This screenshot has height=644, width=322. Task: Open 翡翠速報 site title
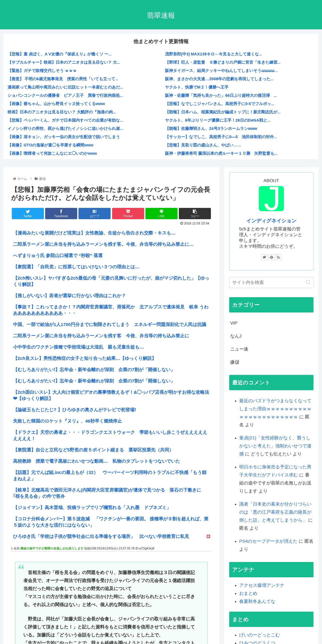coord(161,15)
